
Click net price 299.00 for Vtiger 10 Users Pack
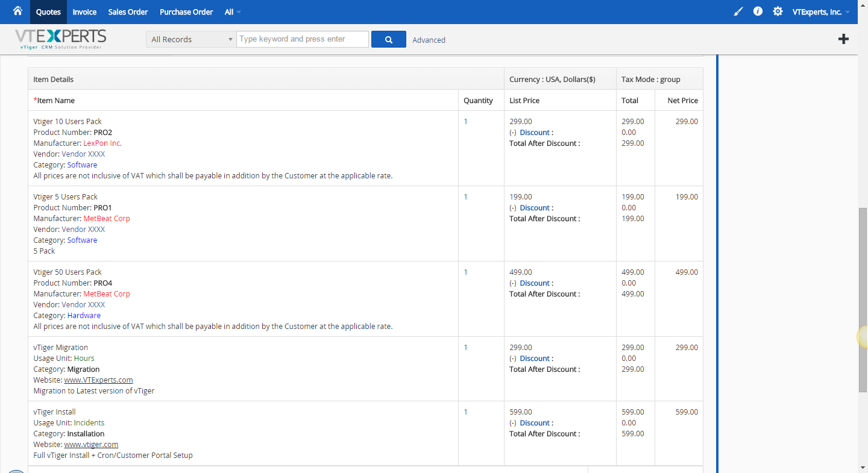pos(687,122)
